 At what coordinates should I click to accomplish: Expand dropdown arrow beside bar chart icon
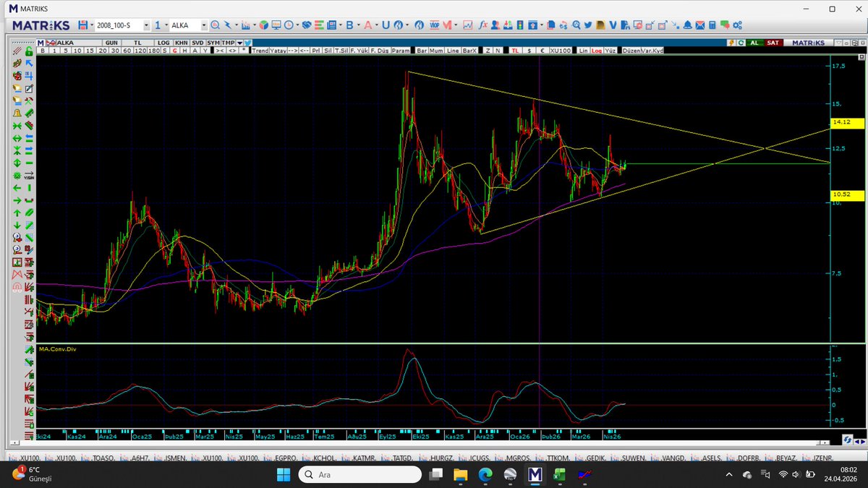pyautogui.click(x=255, y=25)
